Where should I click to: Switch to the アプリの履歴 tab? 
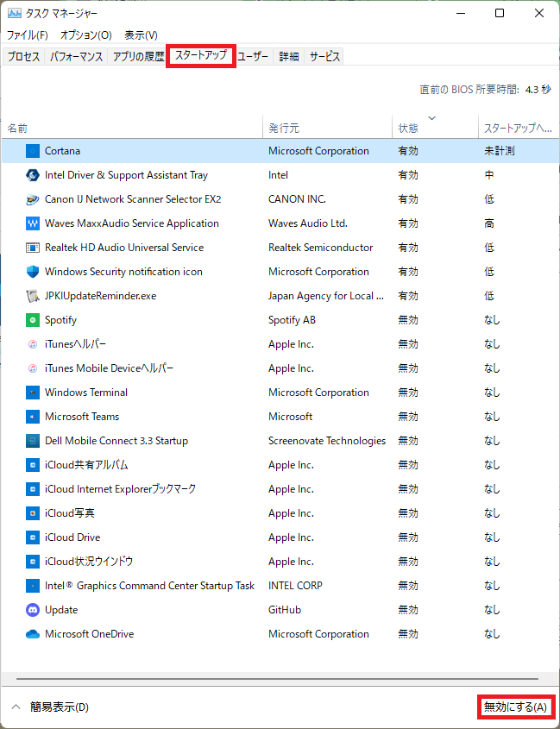pos(138,57)
